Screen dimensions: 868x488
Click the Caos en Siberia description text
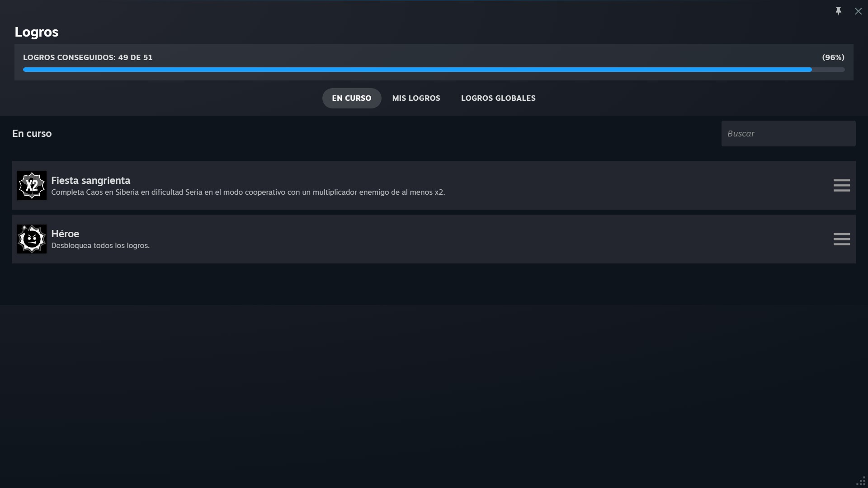248,192
